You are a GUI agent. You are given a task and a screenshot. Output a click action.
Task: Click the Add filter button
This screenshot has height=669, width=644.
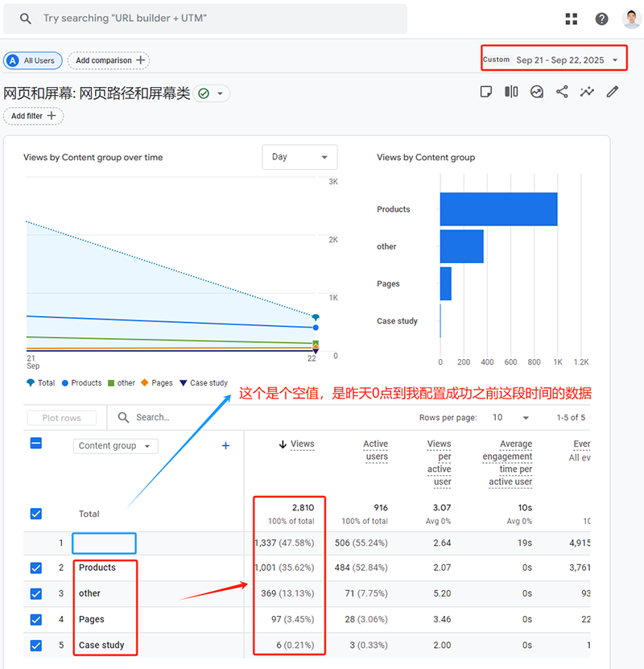pyautogui.click(x=33, y=116)
